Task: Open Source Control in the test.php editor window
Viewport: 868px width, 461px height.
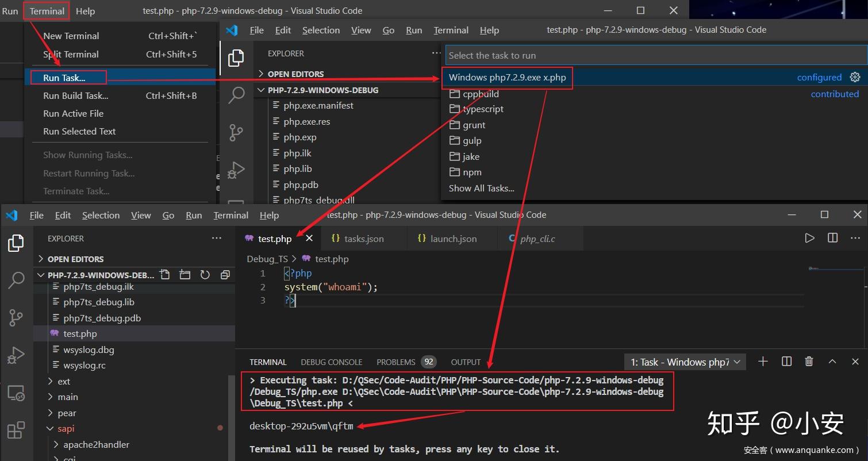Action: tap(16, 317)
